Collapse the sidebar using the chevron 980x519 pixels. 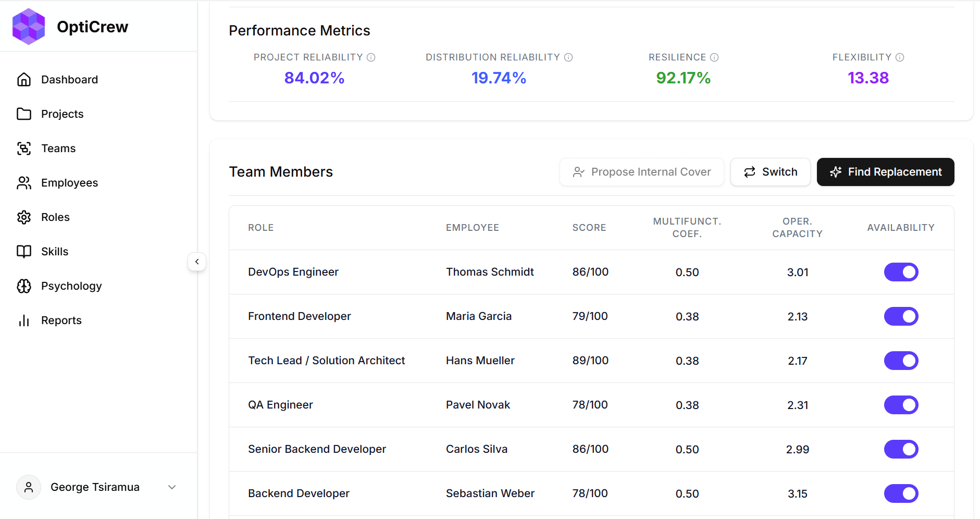coord(197,262)
